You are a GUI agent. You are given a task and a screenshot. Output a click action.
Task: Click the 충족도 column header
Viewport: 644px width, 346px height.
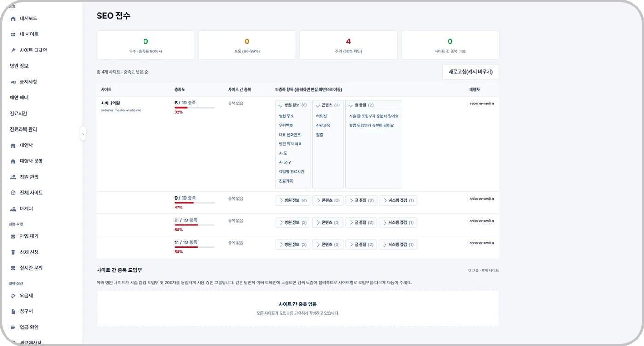(x=180, y=89)
